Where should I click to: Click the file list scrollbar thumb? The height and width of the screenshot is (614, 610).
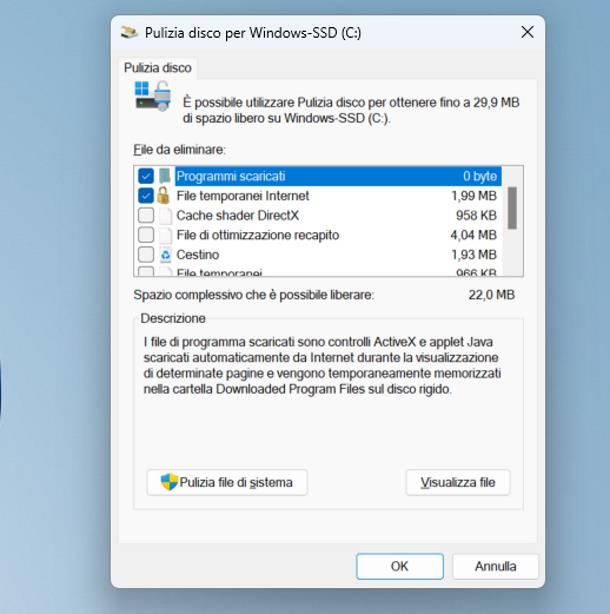point(512,208)
